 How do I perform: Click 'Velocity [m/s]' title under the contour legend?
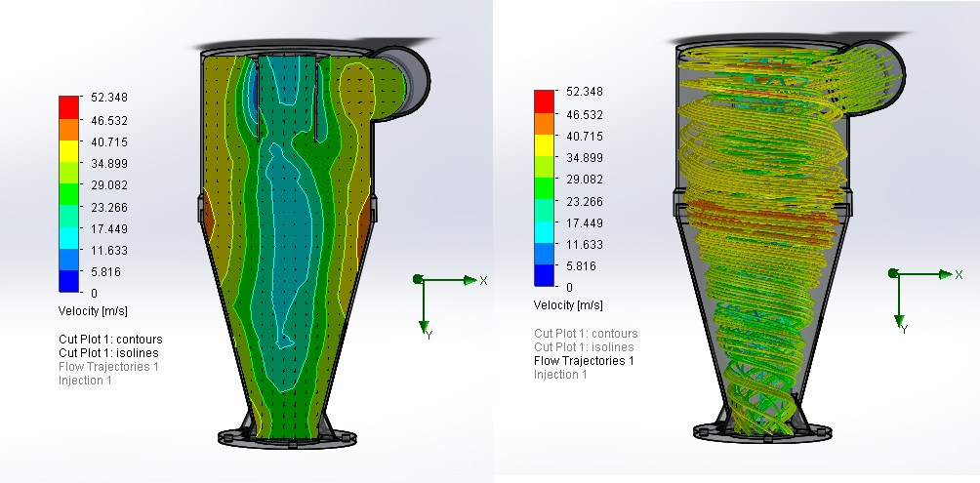tap(96, 310)
